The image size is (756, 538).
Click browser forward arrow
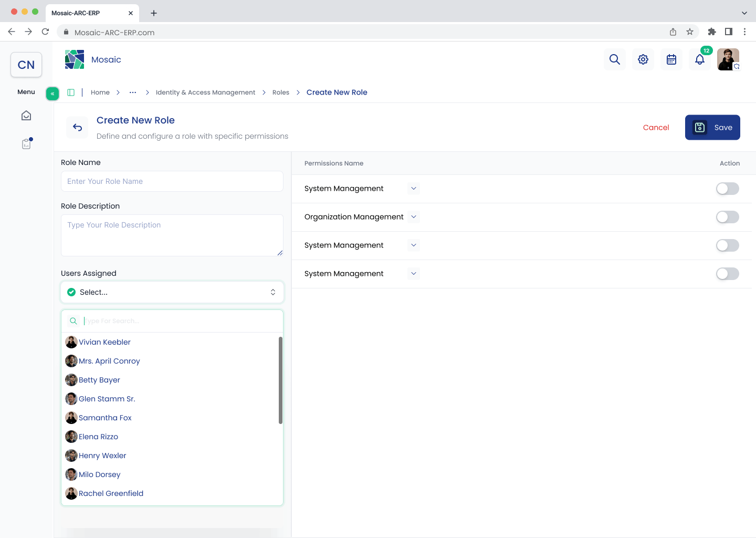tap(28, 32)
